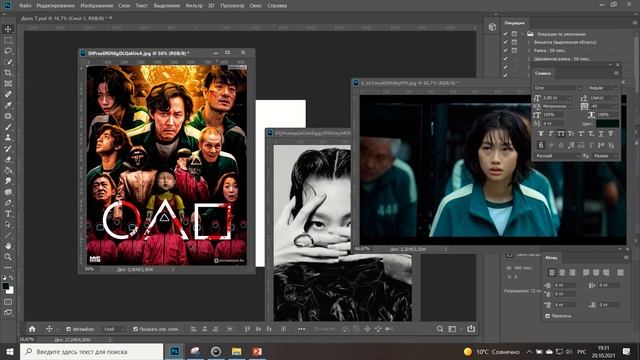The image size is (640, 360).
Task: Select the Lasso tool
Action: pyautogui.click(x=8, y=51)
